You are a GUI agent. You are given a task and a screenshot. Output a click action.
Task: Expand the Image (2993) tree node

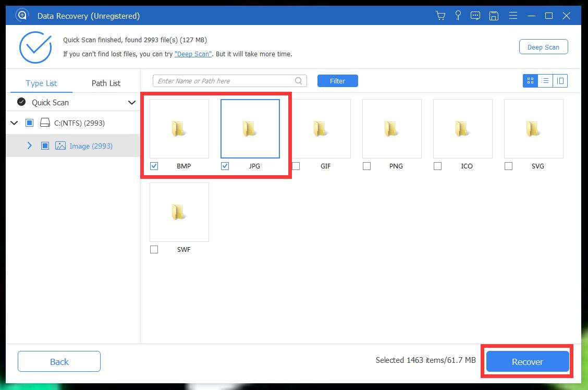30,145
